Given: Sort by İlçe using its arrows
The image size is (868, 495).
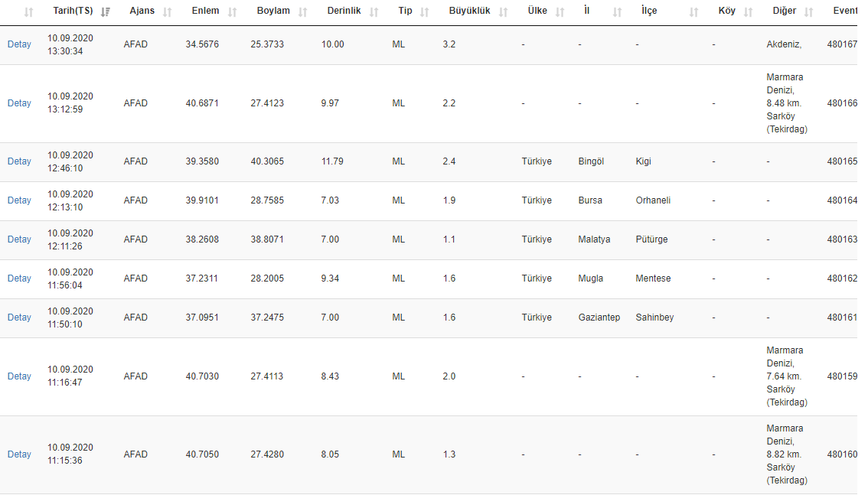Looking at the screenshot, I should tap(693, 12).
